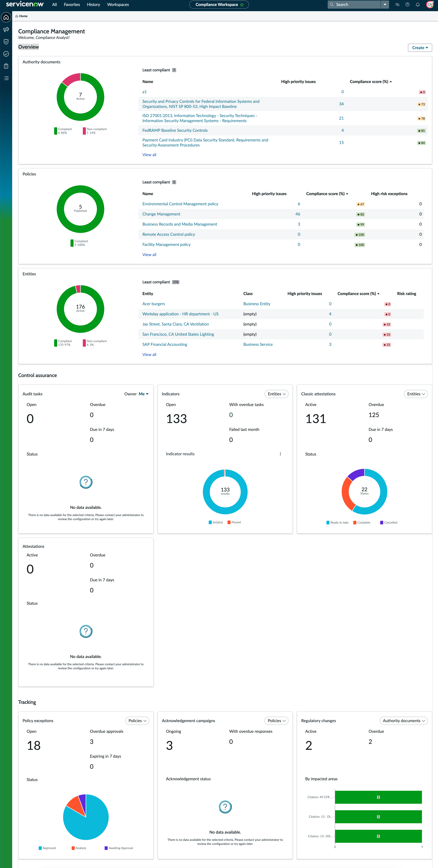This screenshot has width=438, height=868.
Task: Open the clipboard sidebar icon
Action: pyautogui.click(x=6, y=66)
